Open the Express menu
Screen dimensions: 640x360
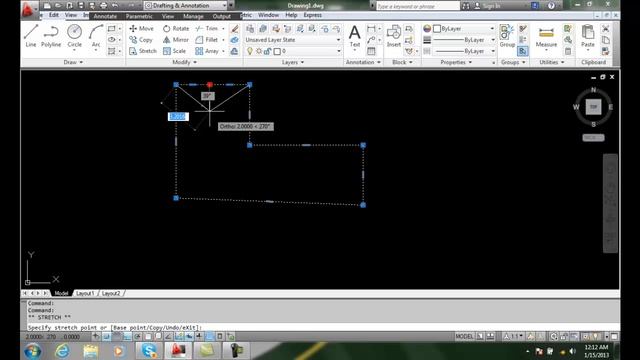[x=313, y=15]
